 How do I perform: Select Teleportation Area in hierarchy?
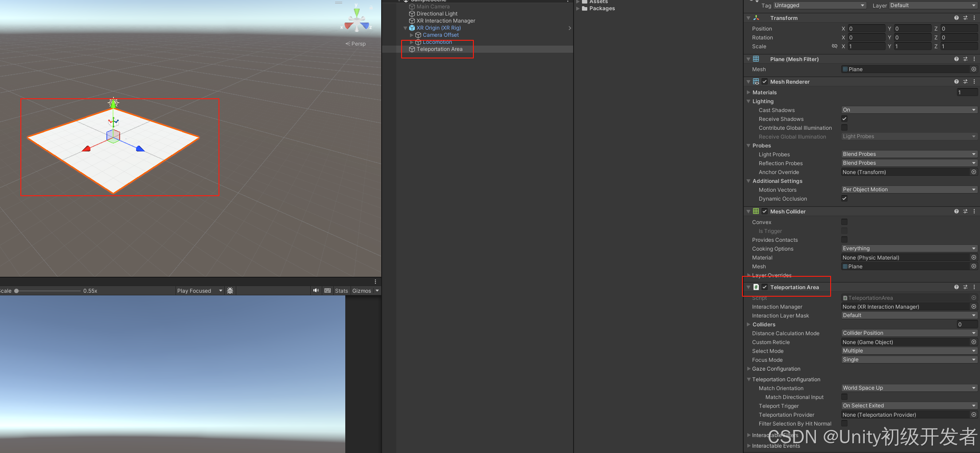[x=439, y=49]
